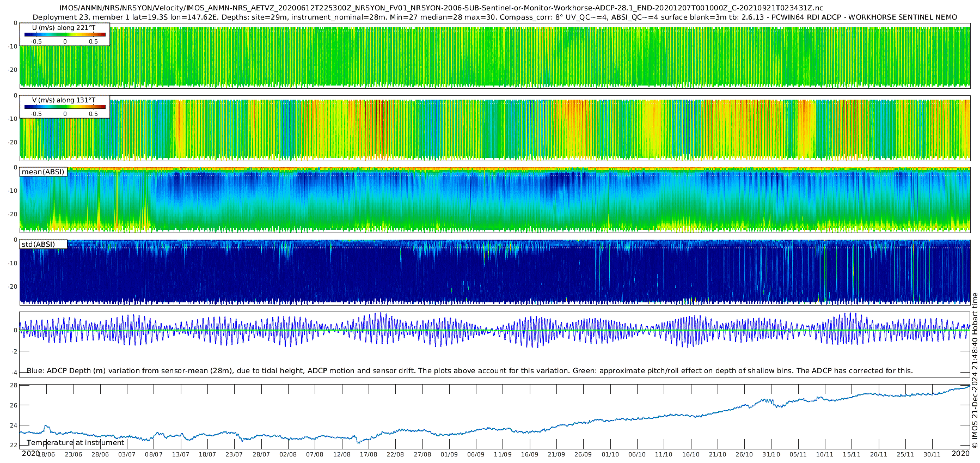Pick the 01/09 date tick label
980x463 pixels.
(449, 454)
